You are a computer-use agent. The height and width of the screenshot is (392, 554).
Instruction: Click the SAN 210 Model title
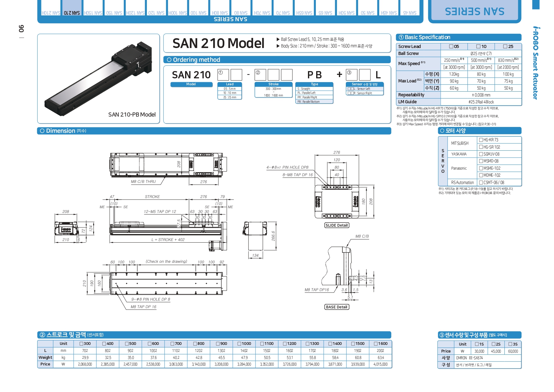pos(218,43)
